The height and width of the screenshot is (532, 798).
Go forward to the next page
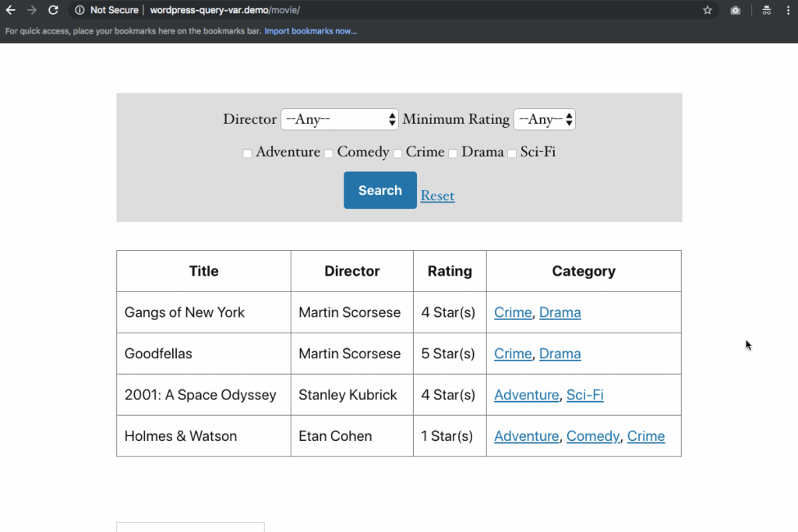point(31,11)
